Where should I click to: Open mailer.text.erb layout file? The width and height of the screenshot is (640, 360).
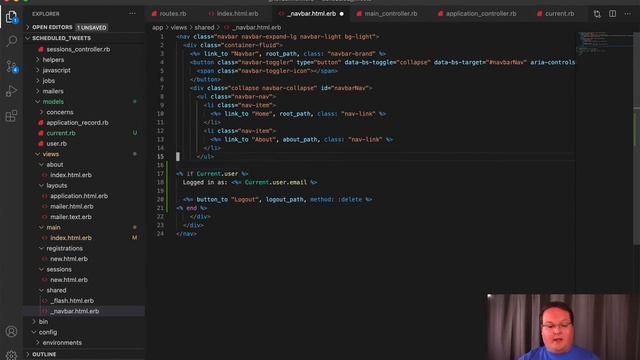coord(71,217)
